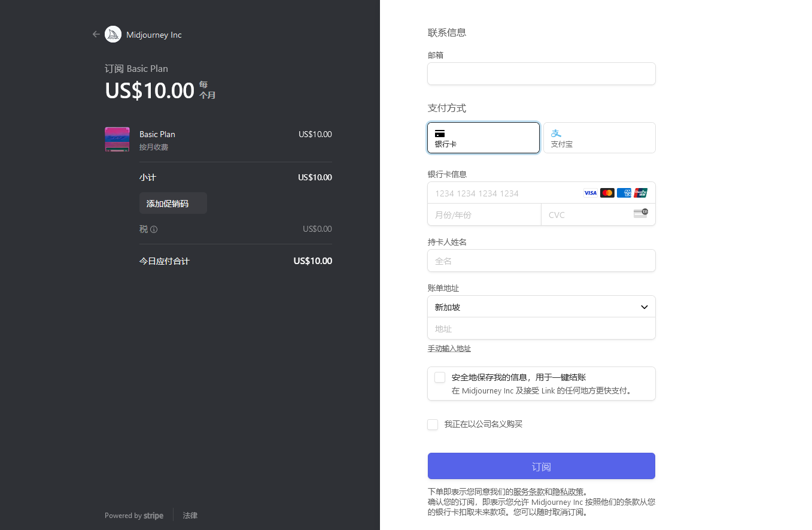Focus the 地址 address field
The width and height of the screenshot is (812, 530).
(x=542, y=328)
